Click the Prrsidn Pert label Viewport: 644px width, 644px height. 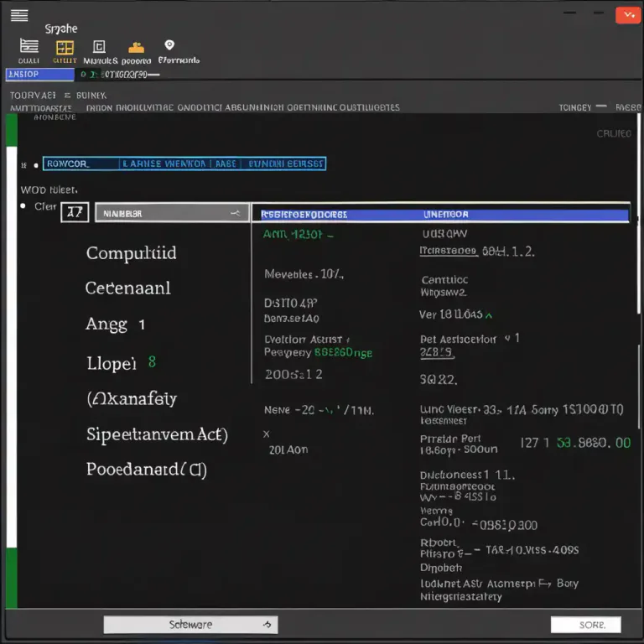tap(450, 439)
